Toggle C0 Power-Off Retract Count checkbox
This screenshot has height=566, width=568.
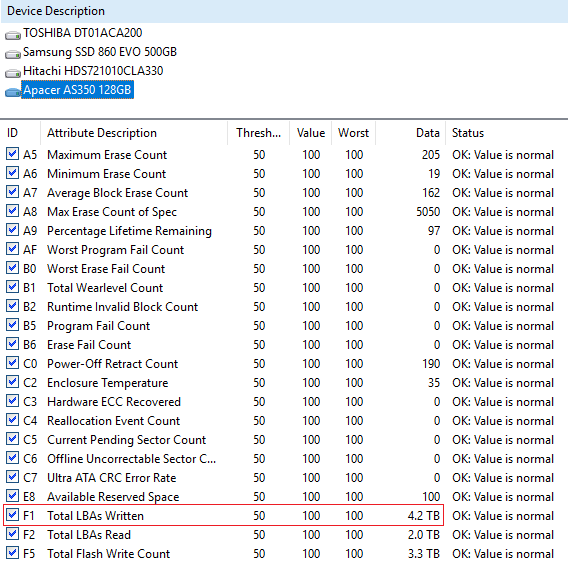[x=12, y=362]
